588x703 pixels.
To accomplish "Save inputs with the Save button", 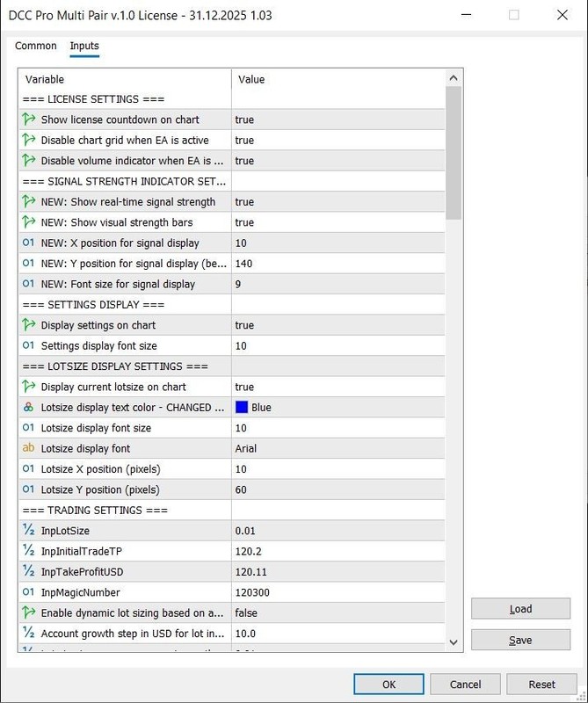I will tap(520, 640).
